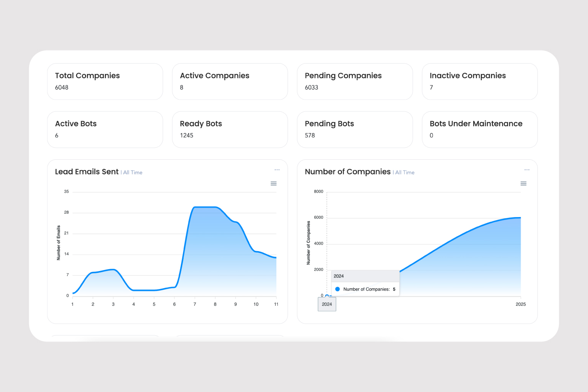Click the hamburger menu above the emails chart
Screen dimensions: 588x392
pos(273,183)
